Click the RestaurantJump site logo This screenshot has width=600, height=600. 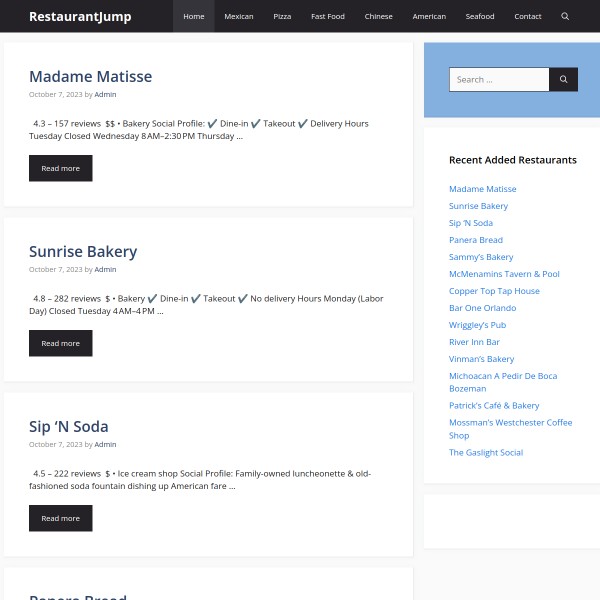tap(80, 16)
